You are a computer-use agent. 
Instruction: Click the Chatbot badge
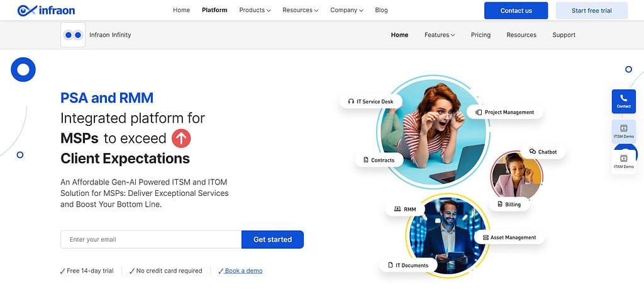[x=543, y=152]
